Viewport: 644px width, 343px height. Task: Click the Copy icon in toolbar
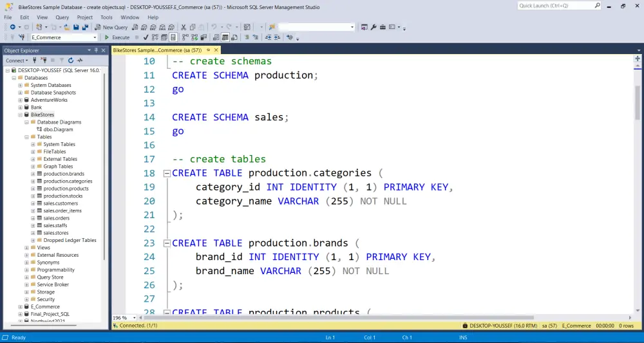pos(192,27)
